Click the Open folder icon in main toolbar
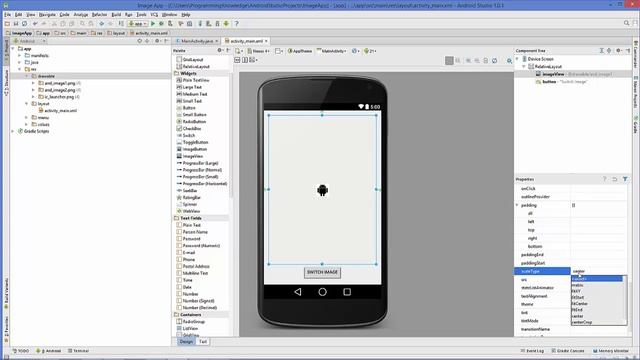This screenshot has width=640, height=360. [7, 24]
